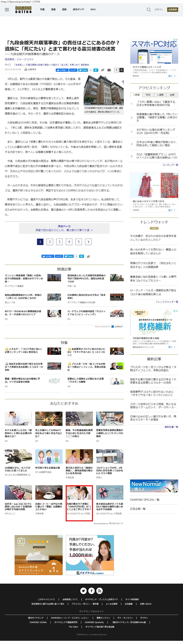Click the Facebook icon in the footer
The height and width of the screenshot is (644, 183).
91,591
